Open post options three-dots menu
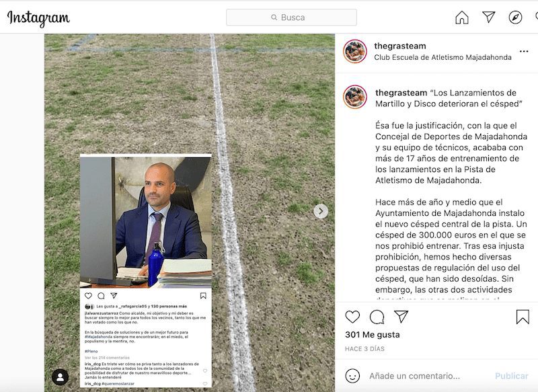 tap(524, 52)
